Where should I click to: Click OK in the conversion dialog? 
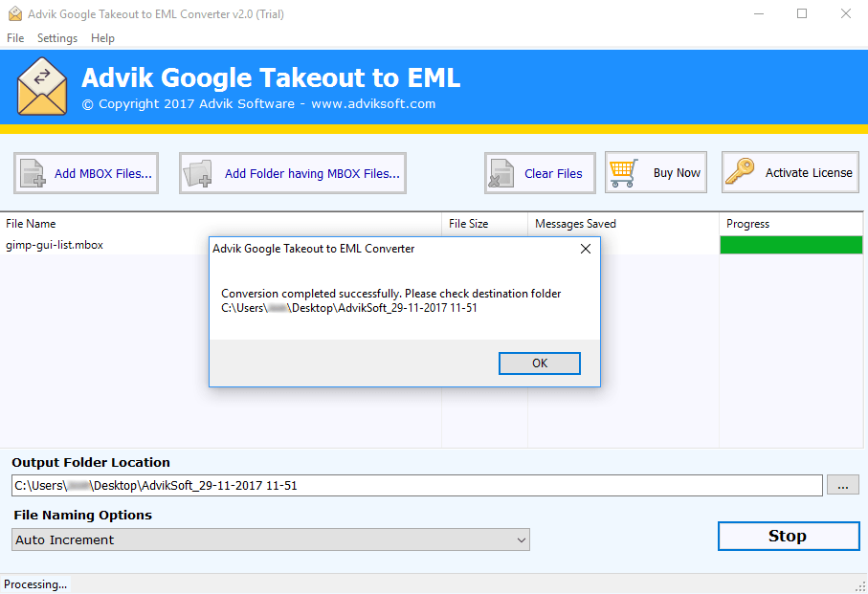[x=539, y=363]
